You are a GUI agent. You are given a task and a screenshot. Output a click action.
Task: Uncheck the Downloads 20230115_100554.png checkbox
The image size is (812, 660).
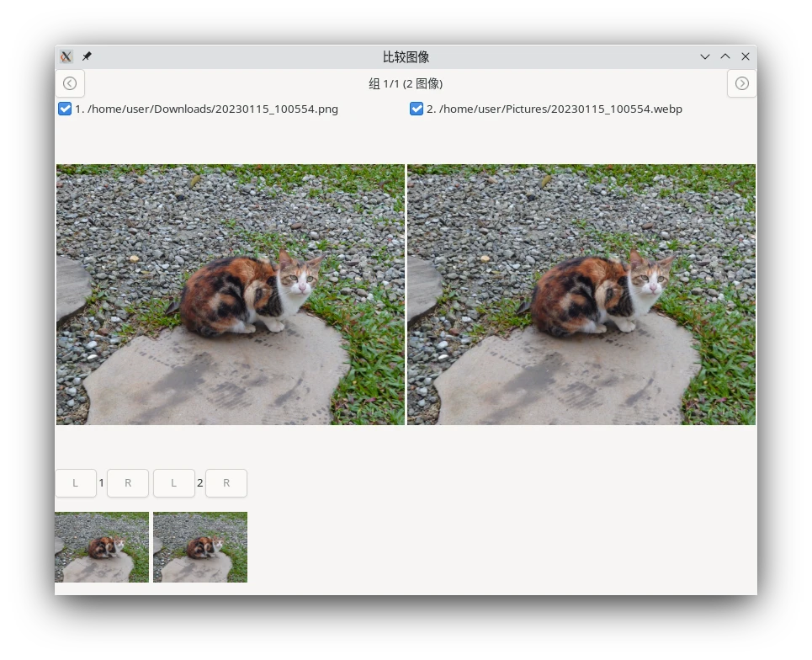point(65,109)
